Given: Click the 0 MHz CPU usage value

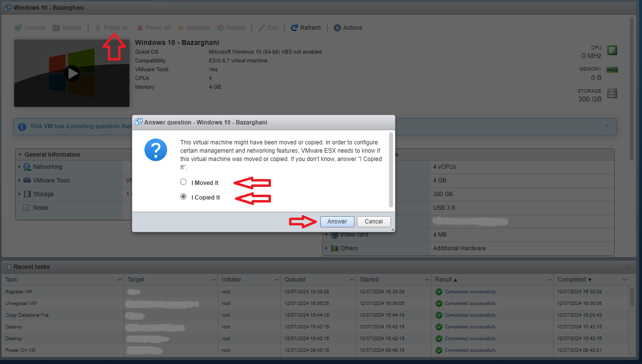Looking at the screenshot, I should click(592, 56).
